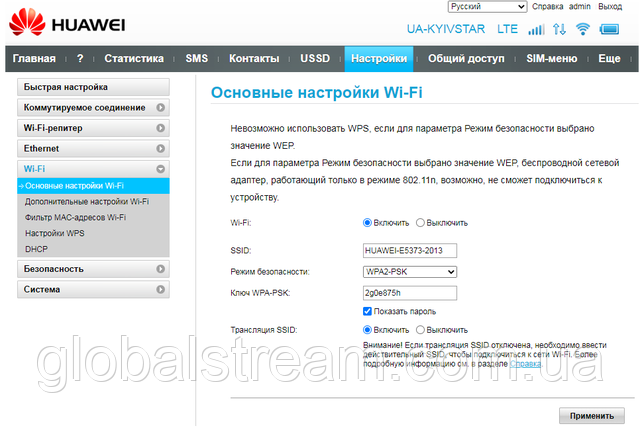Image resolution: width=640 pixels, height=428 pixels.
Task: Click the SSID input field
Action: [410, 251]
